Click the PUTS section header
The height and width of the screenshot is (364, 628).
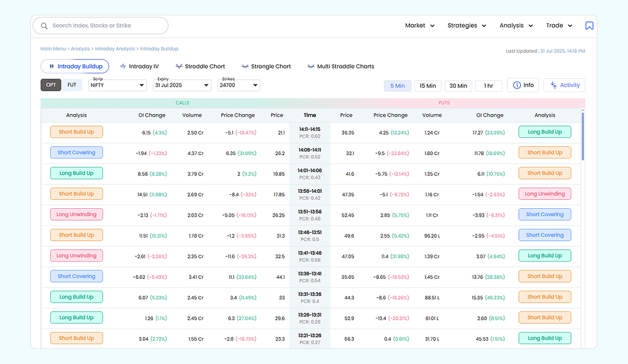pyautogui.click(x=443, y=103)
